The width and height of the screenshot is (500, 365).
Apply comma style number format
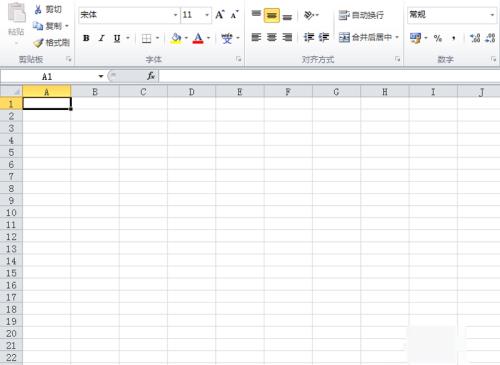(454, 38)
